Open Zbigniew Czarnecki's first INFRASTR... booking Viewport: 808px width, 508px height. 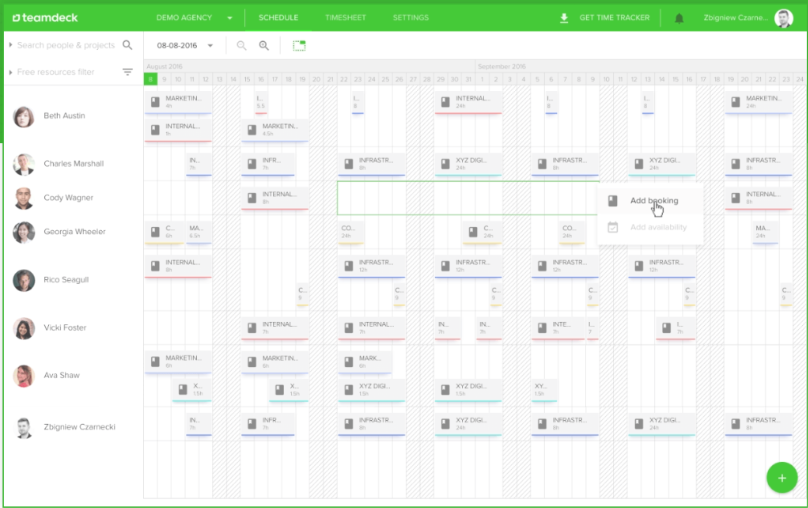[371, 424]
